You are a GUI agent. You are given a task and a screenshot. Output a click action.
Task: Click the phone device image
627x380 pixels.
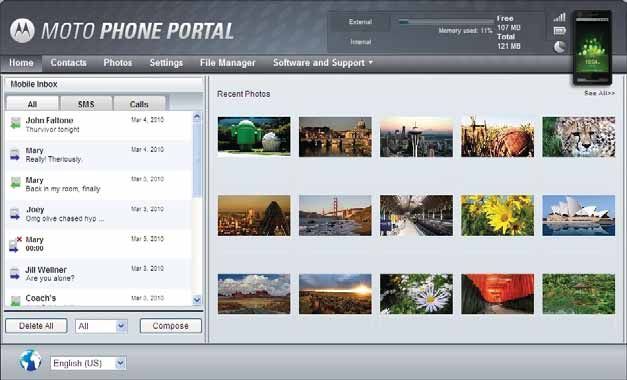pyautogui.click(x=592, y=48)
